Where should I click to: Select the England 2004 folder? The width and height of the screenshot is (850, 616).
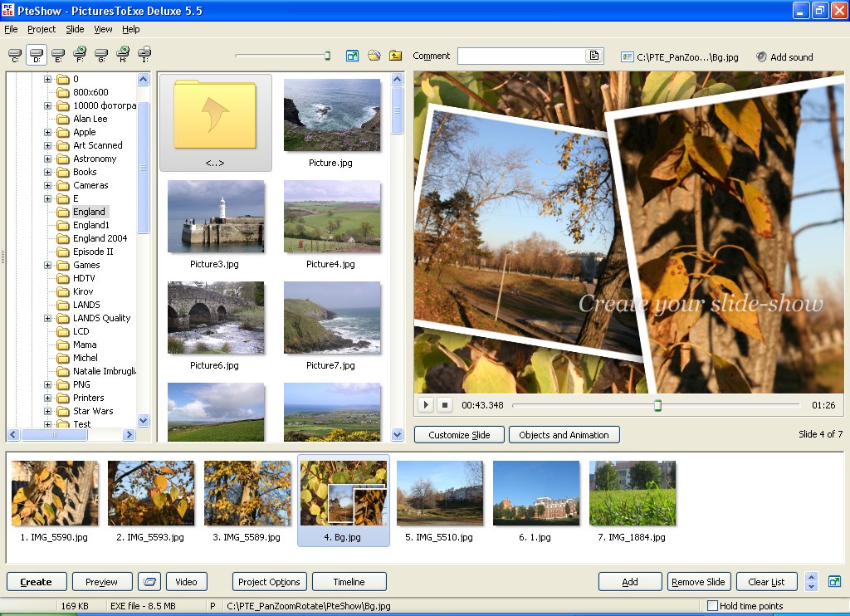click(100, 238)
